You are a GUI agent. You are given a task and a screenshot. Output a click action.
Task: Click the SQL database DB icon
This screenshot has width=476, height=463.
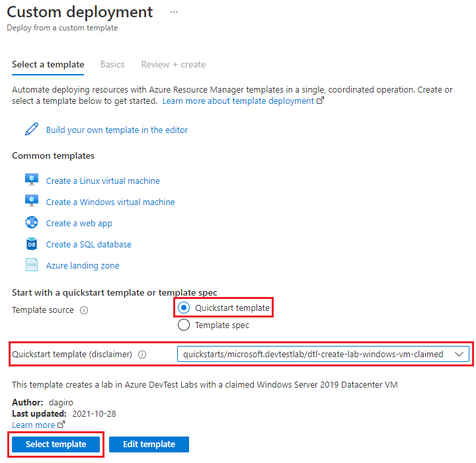32,244
